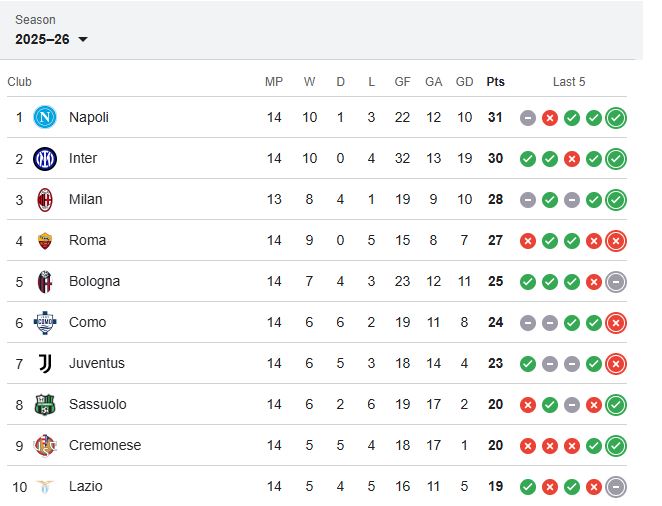Viewport: 662px width, 506px height.
Task: Click the GD column header
Action: 464,82
